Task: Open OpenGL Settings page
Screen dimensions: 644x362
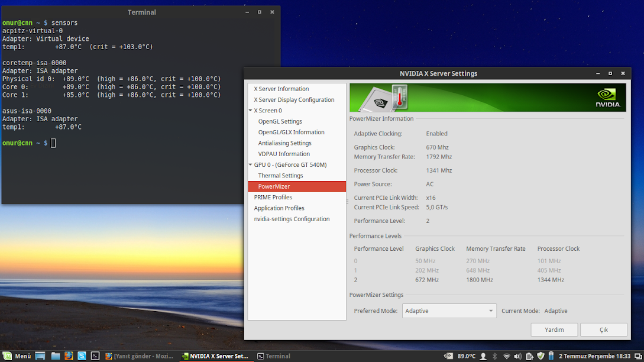Action: pyautogui.click(x=280, y=121)
